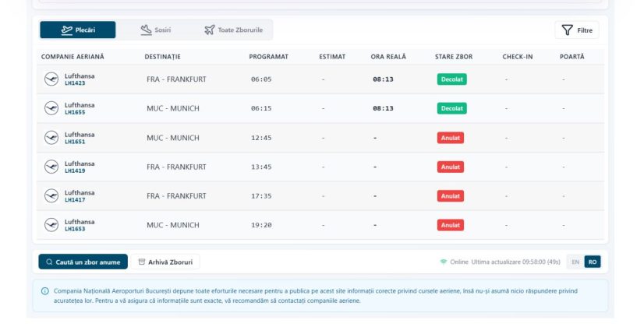Select the RO language option
Image resolution: width=644 pixels, height=327 pixels.
pos(593,262)
